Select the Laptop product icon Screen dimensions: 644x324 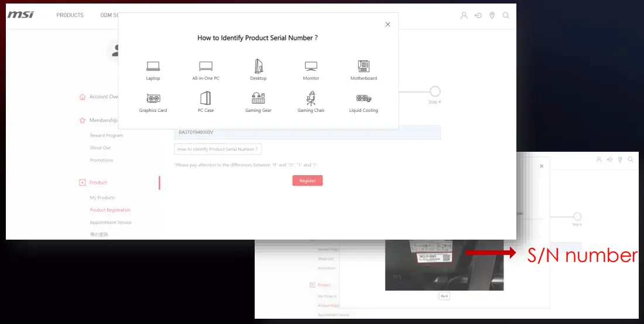coord(153,66)
